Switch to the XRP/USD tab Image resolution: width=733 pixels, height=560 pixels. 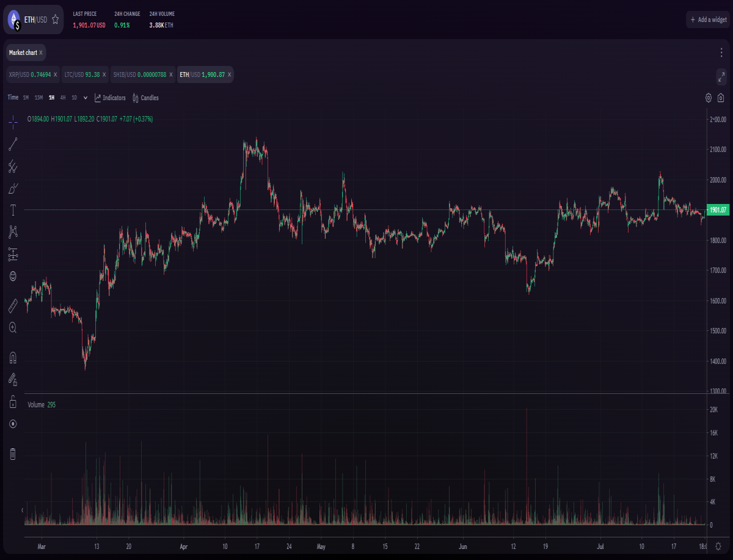(x=29, y=75)
